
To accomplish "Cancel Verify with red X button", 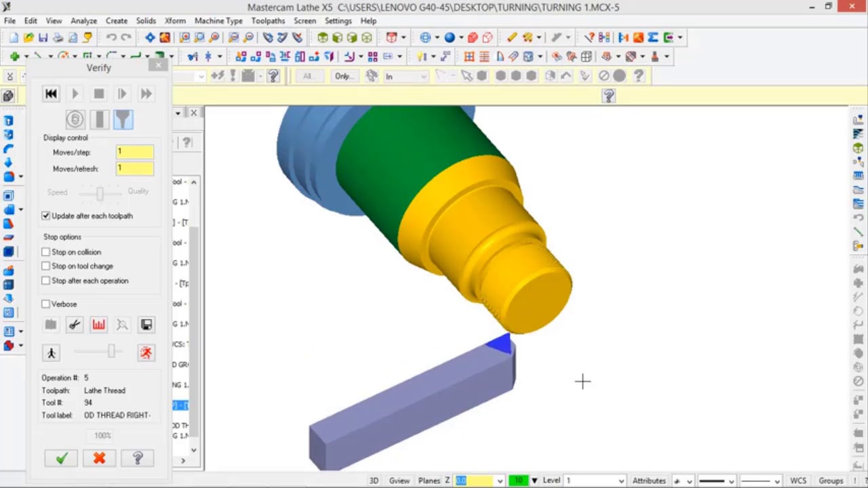I will pyautogui.click(x=99, y=459).
